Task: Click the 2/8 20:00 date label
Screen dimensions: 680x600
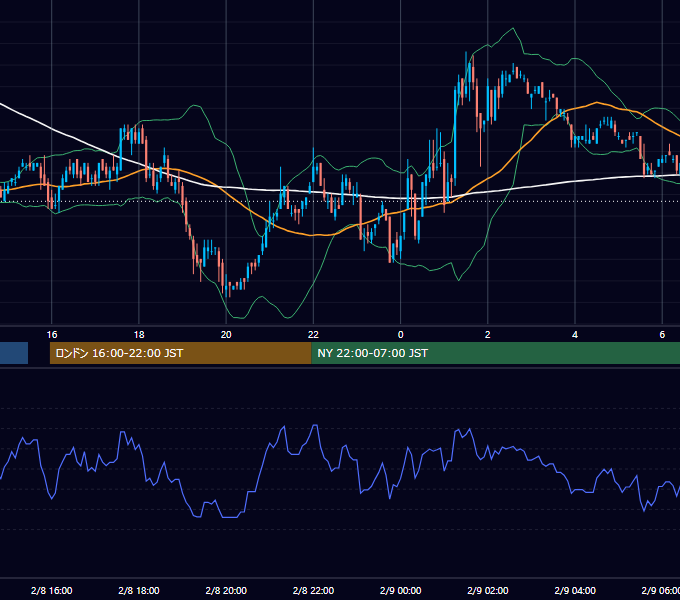Action: tap(226, 590)
